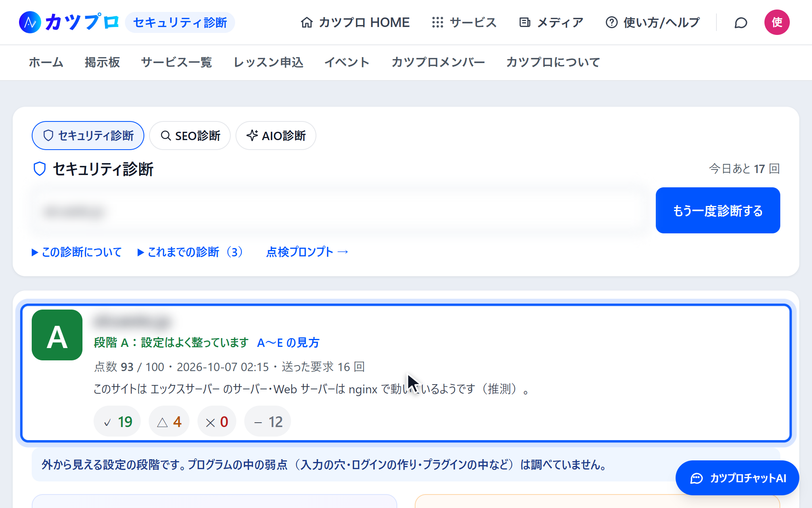This screenshot has height=508, width=812.
Task: Click the セキュリティ診断 badge next to logo
Action: [180, 22]
